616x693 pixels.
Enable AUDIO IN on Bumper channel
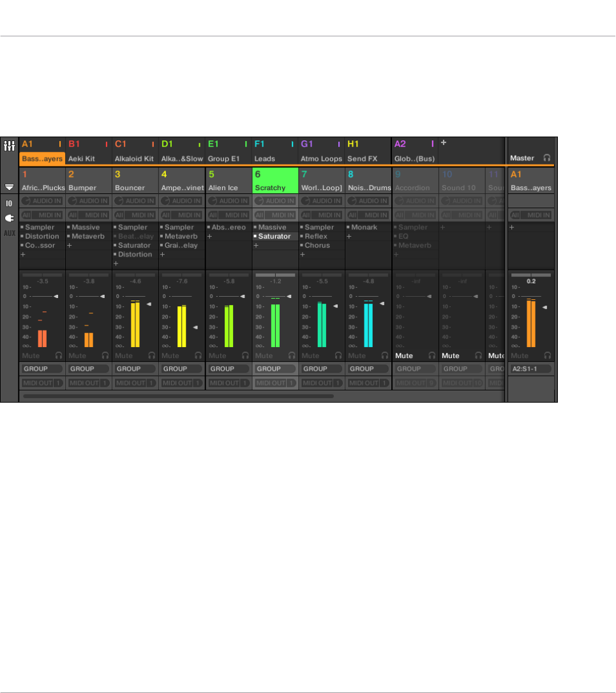(x=89, y=200)
